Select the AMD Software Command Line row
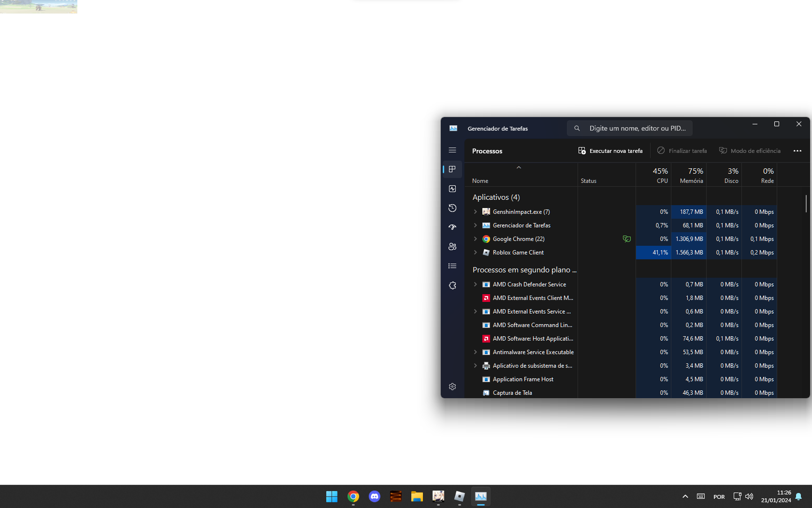Viewport: 812px width, 508px height. tap(621, 325)
